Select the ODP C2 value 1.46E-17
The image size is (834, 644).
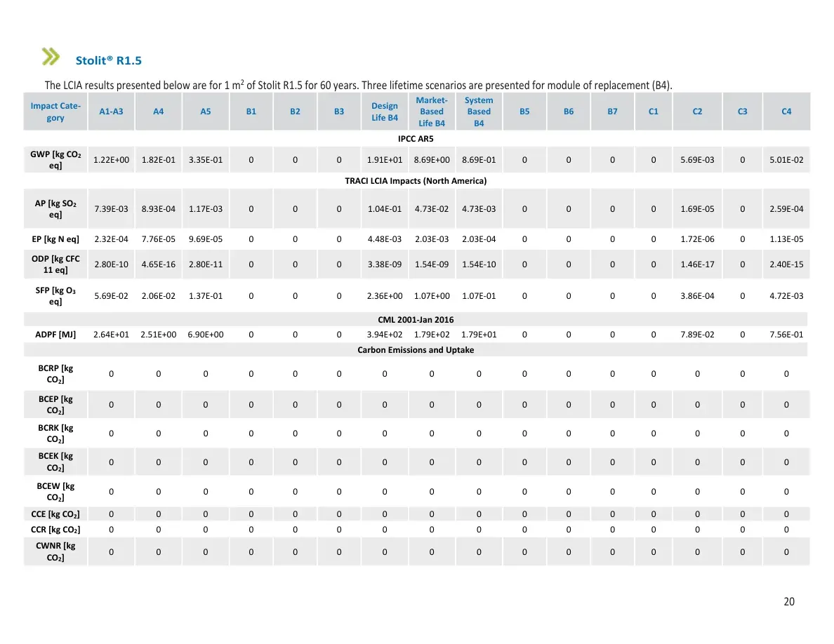pos(697,264)
